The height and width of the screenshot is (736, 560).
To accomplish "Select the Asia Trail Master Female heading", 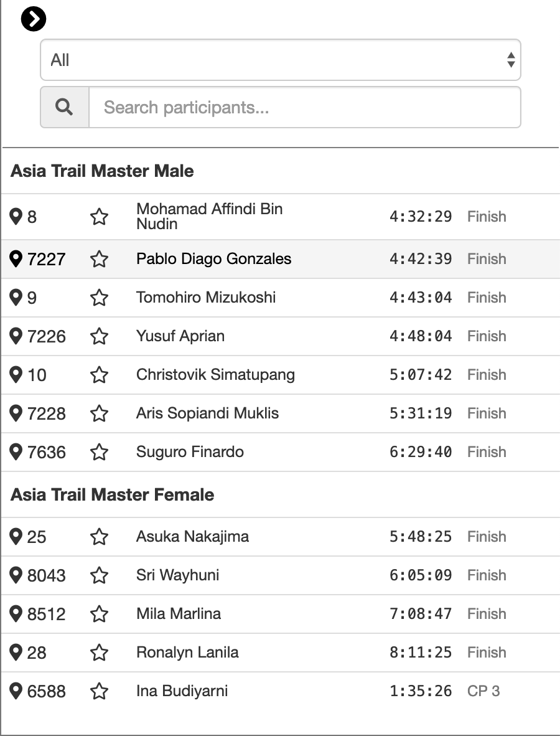I will pos(112,495).
